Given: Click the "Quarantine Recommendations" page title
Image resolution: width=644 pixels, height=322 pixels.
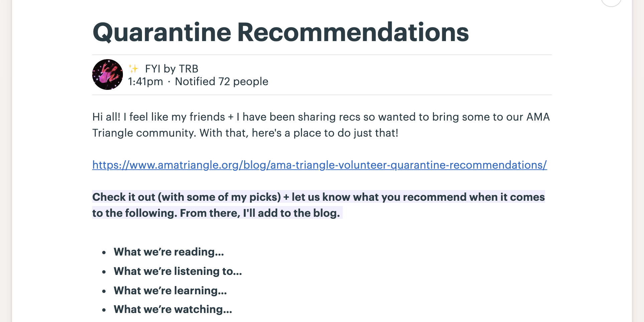Looking at the screenshot, I should [281, 32].
